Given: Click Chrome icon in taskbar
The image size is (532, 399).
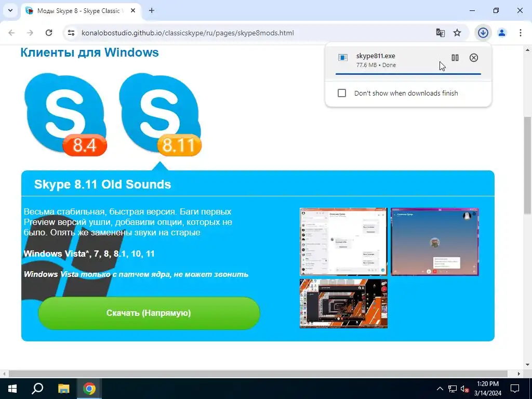Looking at the screenshot, I should tap(89, 389).
